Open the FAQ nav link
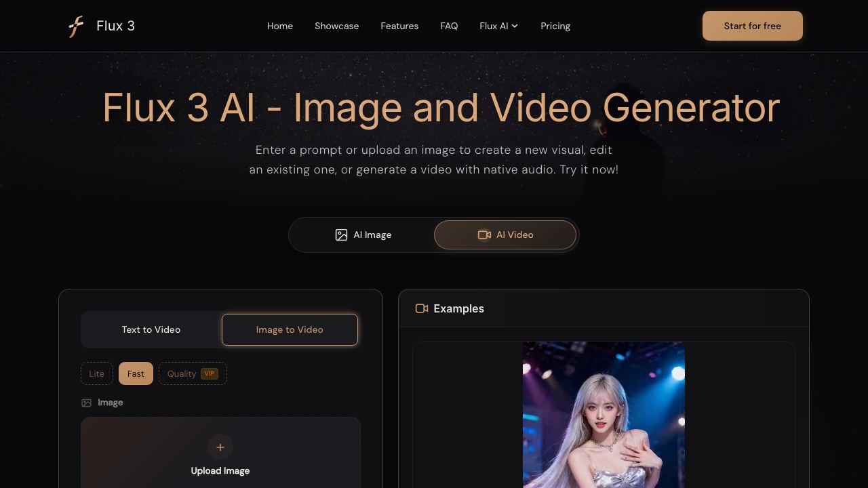 [449, 26]
